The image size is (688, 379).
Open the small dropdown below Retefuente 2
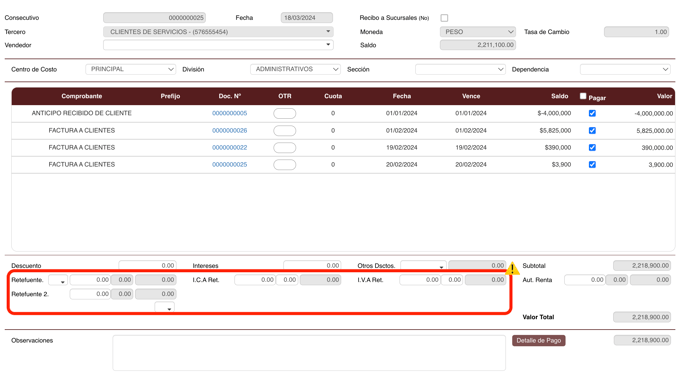pyautogui.click(x=165, y=307)
